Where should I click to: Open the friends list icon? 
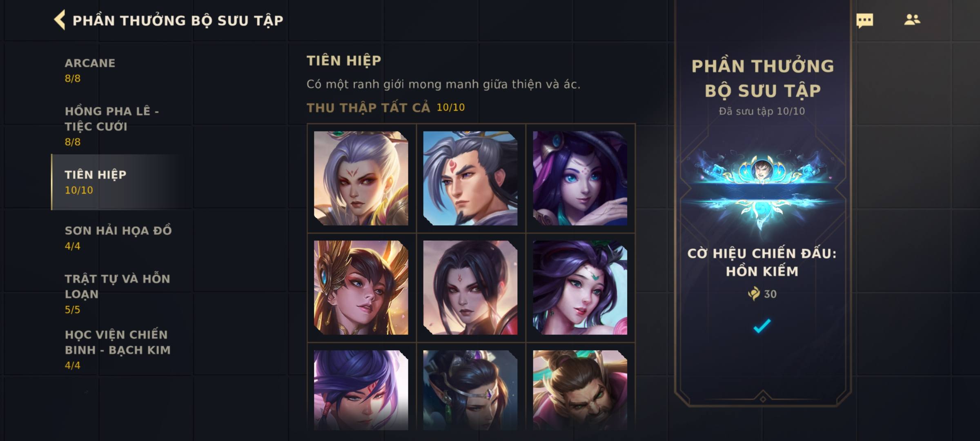click(912, 20)
